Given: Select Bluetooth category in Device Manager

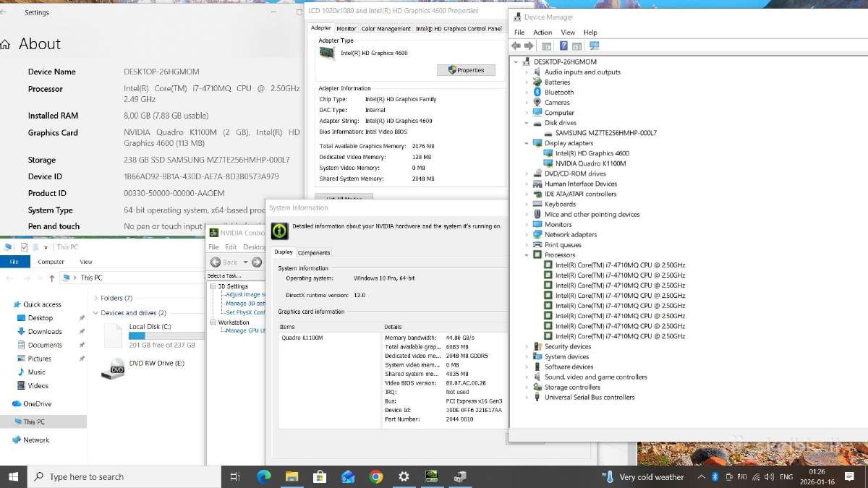Looking at the screenshot, I should click(559, 93).
